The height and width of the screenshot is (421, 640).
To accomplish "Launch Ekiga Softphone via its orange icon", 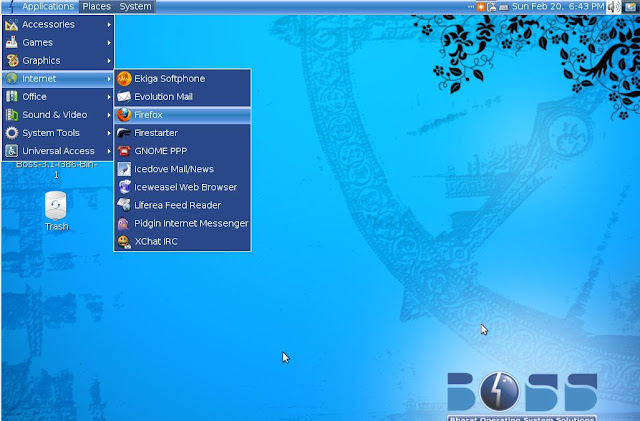I will [124, 78].
